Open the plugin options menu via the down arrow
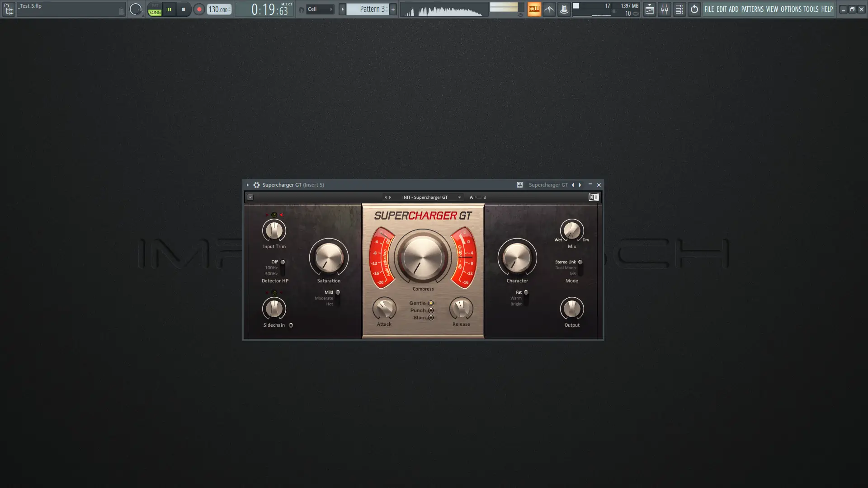Image resolution: width=868 pixels, height=488 pixels. [x=250, y=197]
